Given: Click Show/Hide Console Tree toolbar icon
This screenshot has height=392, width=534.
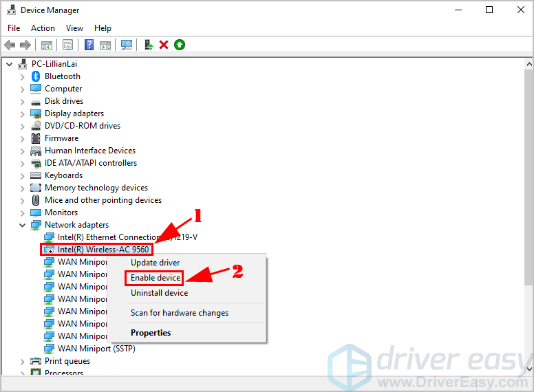Looking at the screenshot, I should (x=47, y=45).
